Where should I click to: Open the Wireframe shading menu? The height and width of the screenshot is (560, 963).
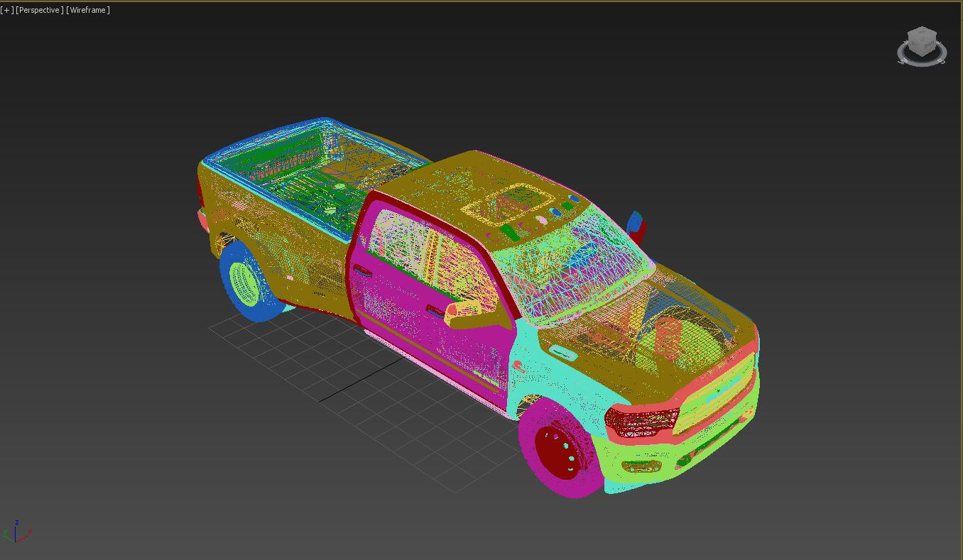click(88, 10)
